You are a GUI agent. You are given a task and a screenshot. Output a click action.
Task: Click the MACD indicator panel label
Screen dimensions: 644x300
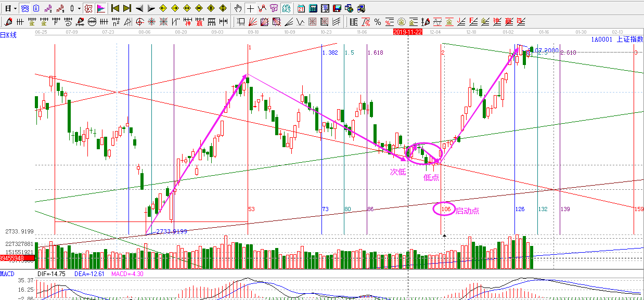coord(8,273)
